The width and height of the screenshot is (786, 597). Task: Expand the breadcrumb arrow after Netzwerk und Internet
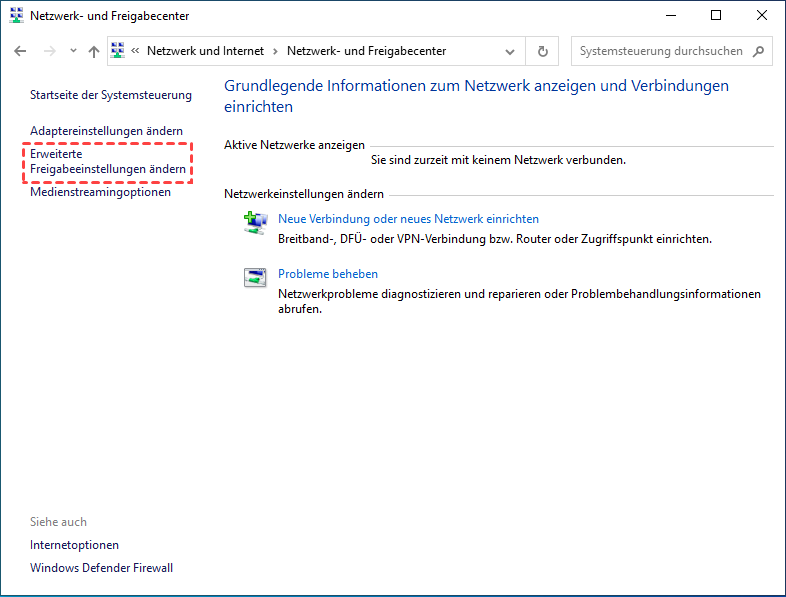[276, 51]
